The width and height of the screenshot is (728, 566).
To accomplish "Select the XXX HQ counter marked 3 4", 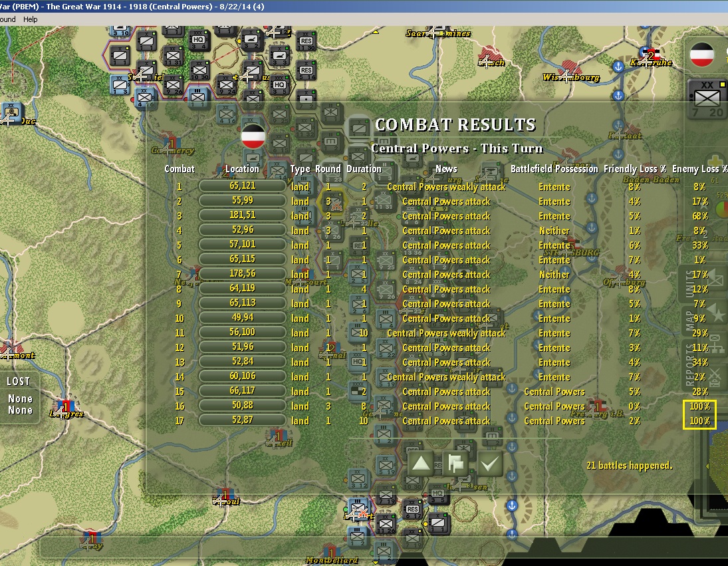I will click(199, 41).
